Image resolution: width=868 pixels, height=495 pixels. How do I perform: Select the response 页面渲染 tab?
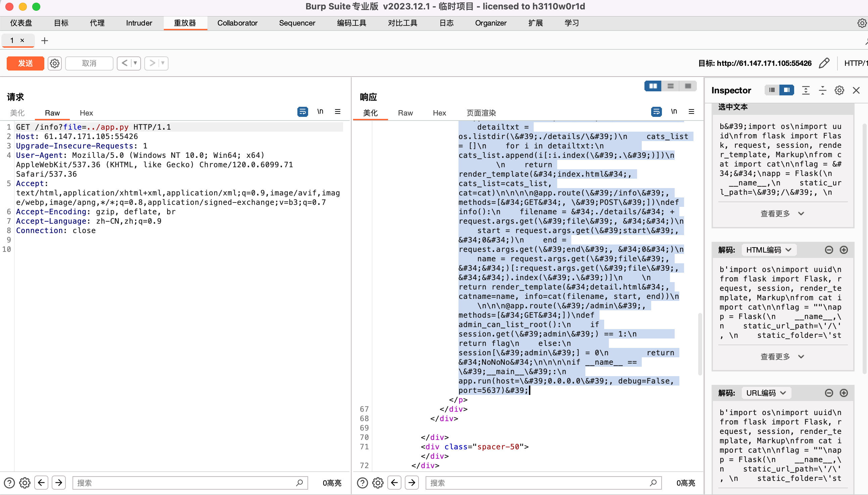tap(481, 113)
